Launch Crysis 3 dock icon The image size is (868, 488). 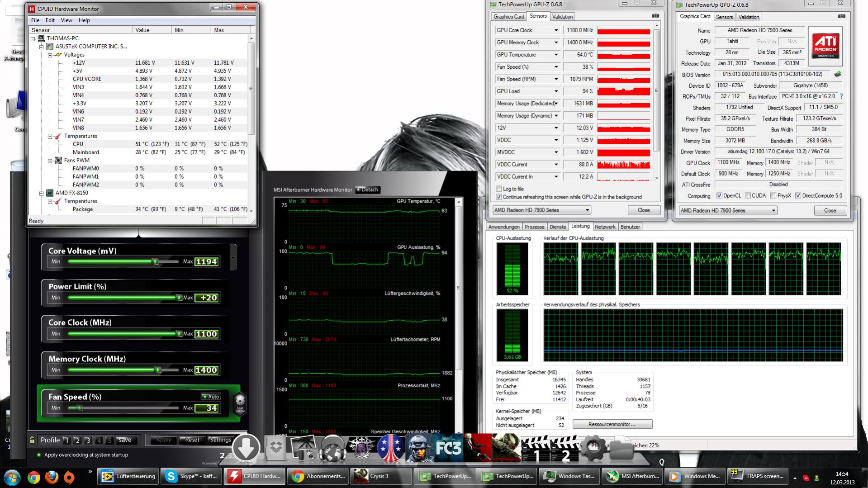[506, 449]
